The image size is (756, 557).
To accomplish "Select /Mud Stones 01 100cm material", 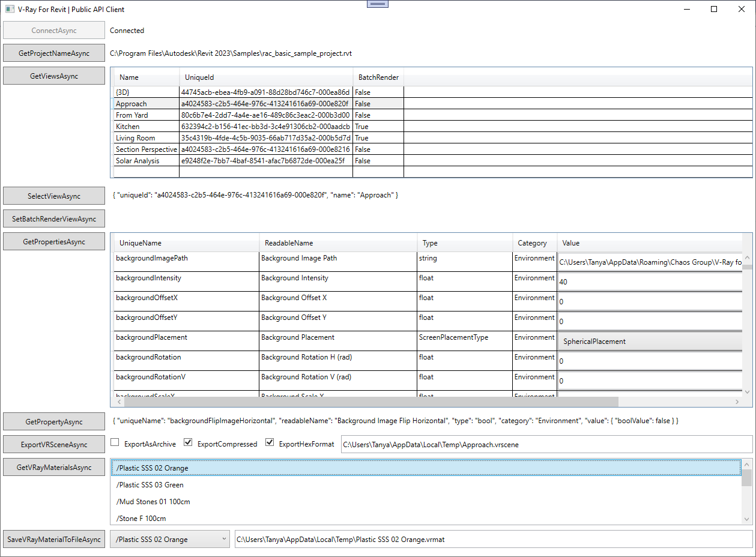I will [x=426, y=502].
